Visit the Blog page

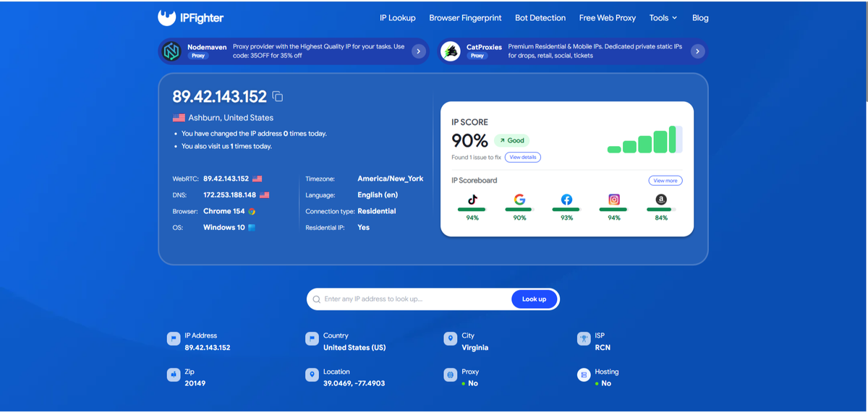point(700,18)
